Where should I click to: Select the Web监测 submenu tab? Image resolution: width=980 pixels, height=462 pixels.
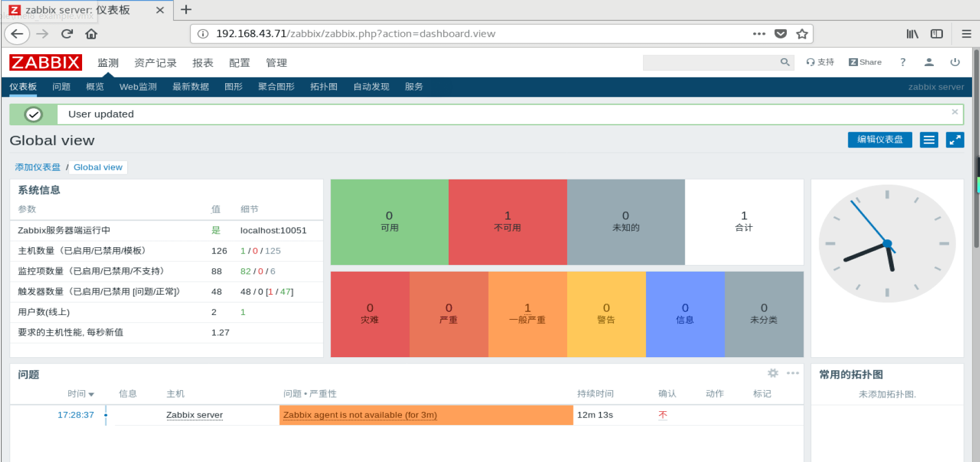click(138, 87)
